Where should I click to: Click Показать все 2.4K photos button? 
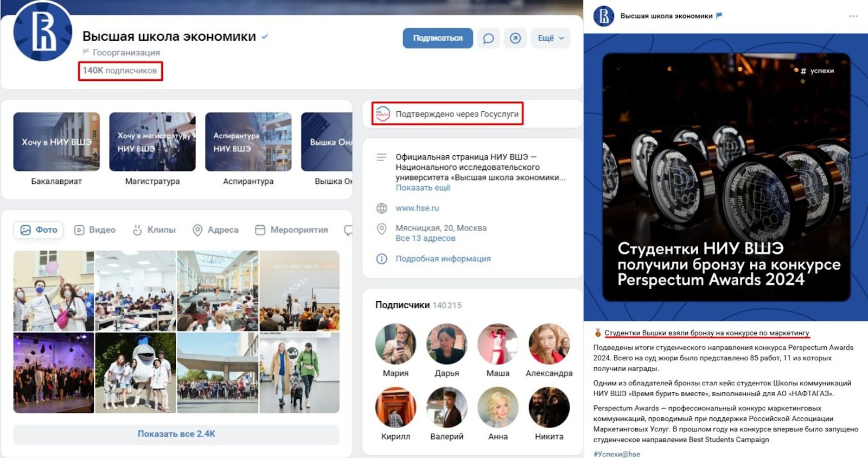point(176,434)
